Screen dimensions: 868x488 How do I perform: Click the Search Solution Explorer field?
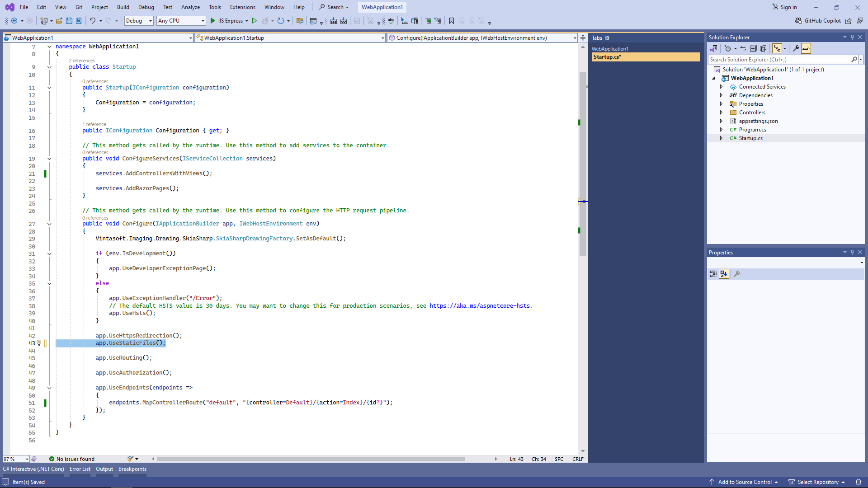(x=779, y=60)
